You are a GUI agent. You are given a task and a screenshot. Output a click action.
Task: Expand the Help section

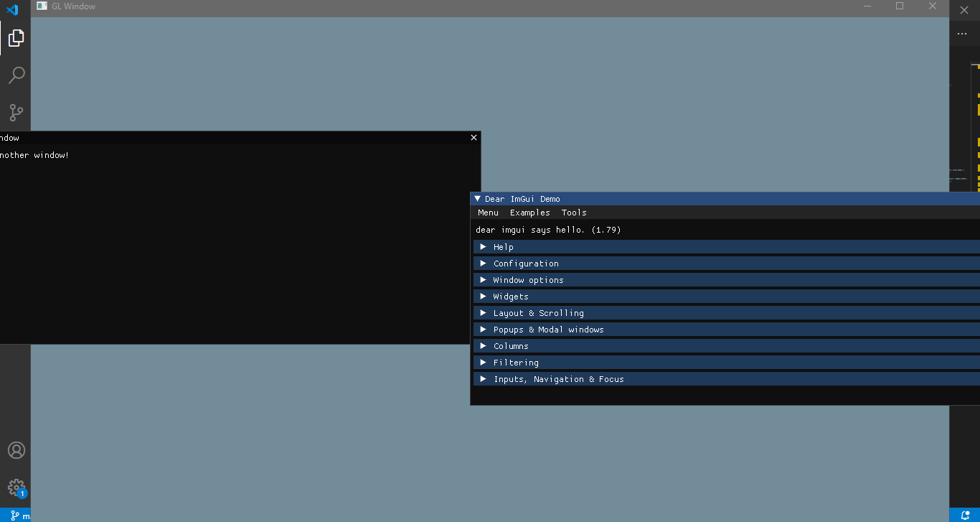click(x=726, y=247)
